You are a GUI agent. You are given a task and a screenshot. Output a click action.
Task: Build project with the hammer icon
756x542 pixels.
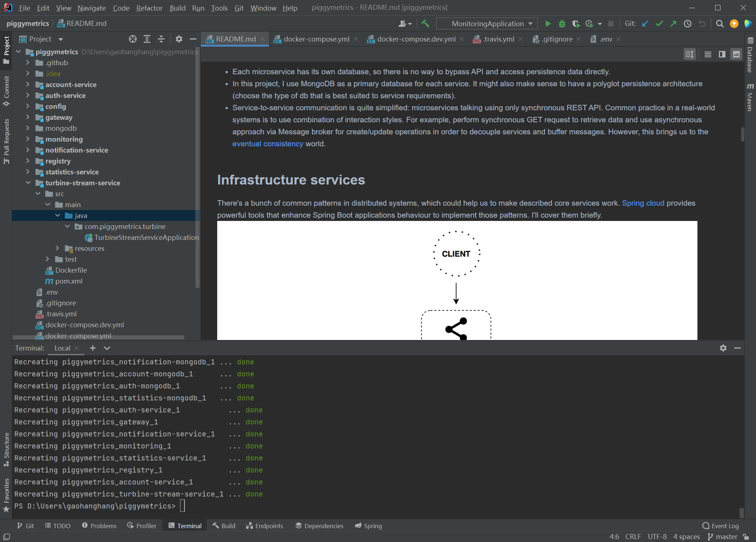point(425,24)
